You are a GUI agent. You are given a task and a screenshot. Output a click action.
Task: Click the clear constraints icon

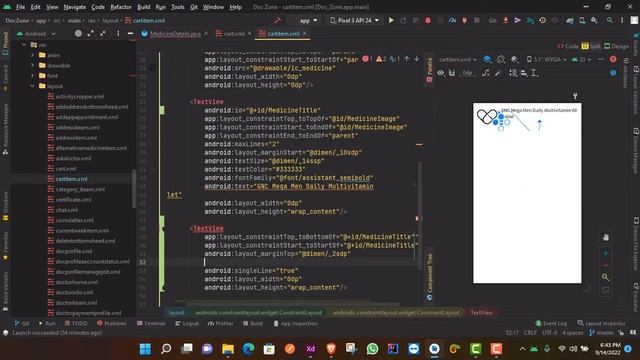click(x=486, y=73)
